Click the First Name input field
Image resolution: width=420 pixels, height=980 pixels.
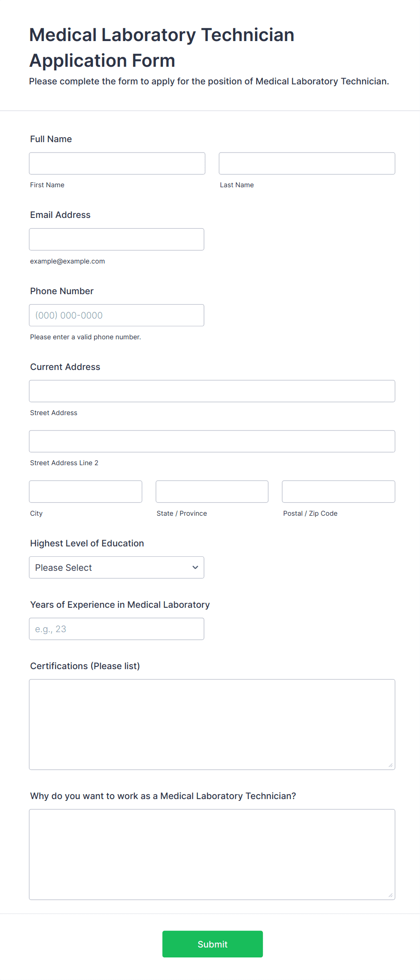117,163
